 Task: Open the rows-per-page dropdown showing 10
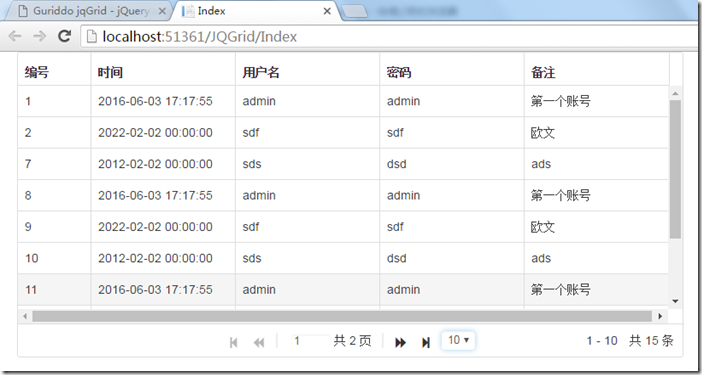458,341
